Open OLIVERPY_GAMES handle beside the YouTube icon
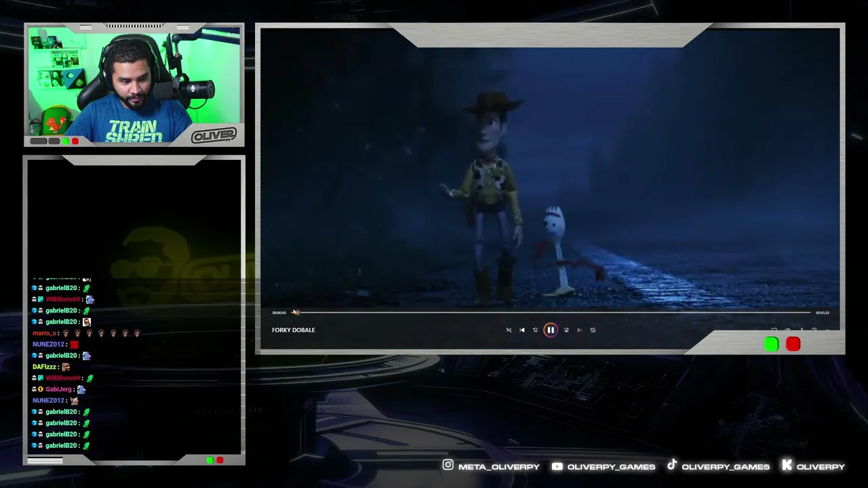868x488 pixels. tap(612, 467)
